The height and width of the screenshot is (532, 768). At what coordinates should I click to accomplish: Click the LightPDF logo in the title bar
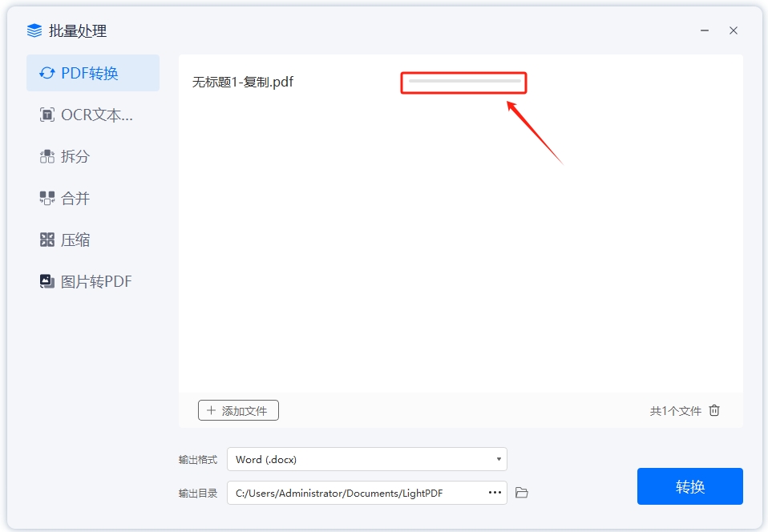tap(33, 30)
